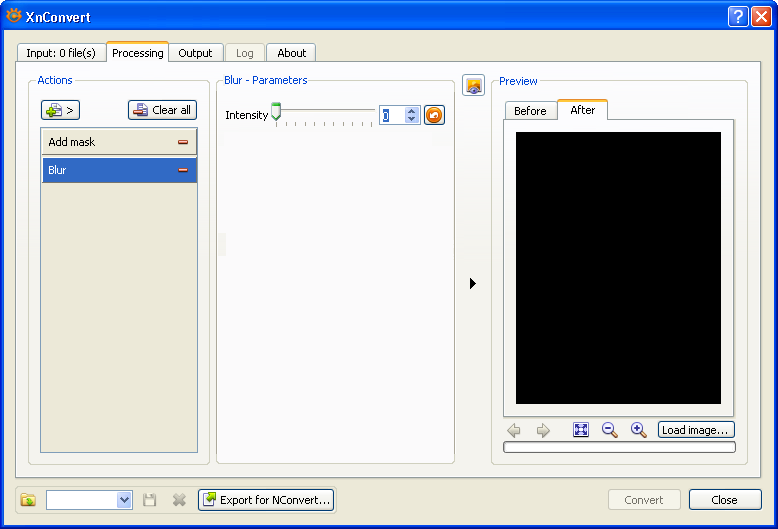This screenshot has height=529, width=778.
Task: Show next preview image
Action: [543, 430]
